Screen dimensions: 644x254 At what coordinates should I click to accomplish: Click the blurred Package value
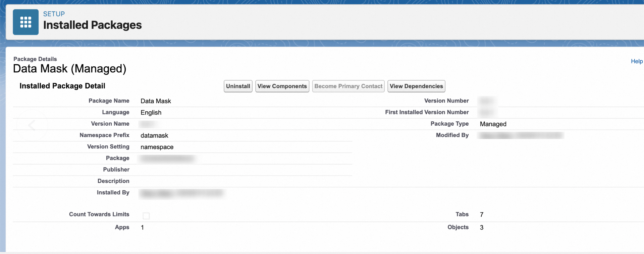pos(167,158)
